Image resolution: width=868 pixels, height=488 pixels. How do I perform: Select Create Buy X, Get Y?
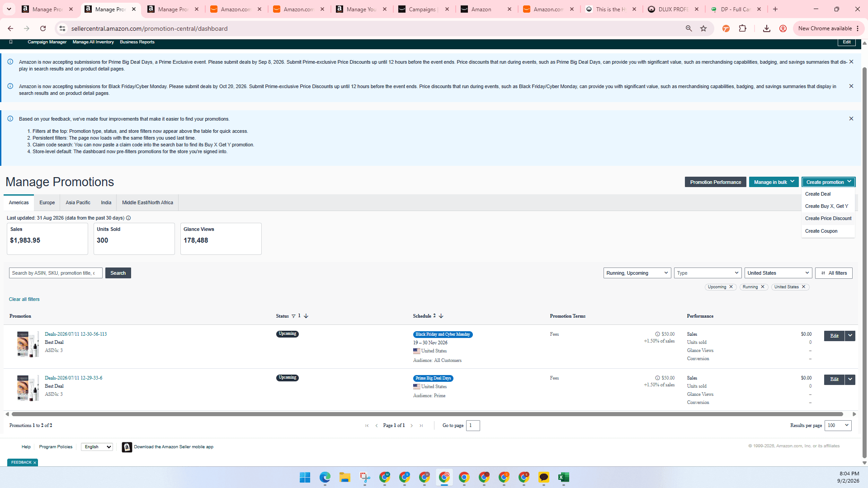(x=826, y=206)
